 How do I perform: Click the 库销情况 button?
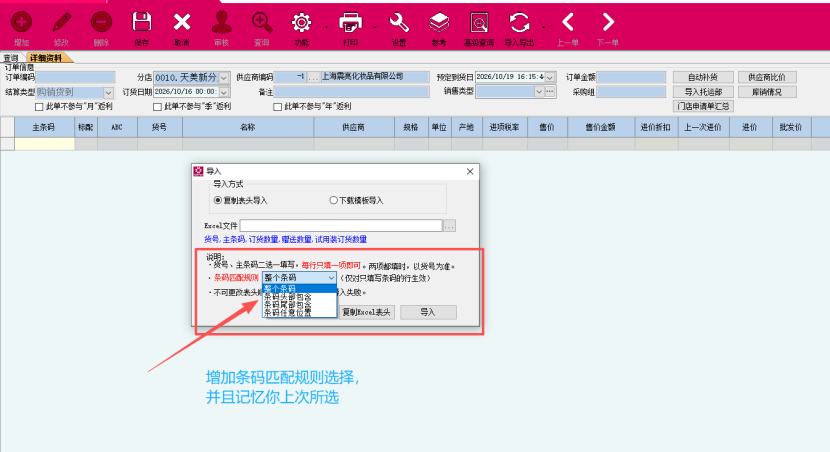tap(766, 92)
